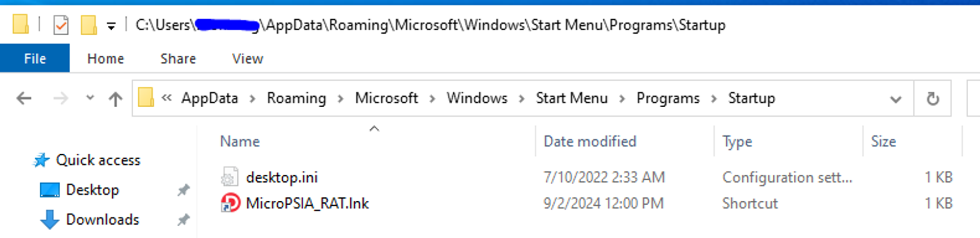The width and height of the screenshot is (980, 238).
Task: Click the MicroPSIA_RAT.lnk shortcut icon
Action: click(x=230, y=203)
